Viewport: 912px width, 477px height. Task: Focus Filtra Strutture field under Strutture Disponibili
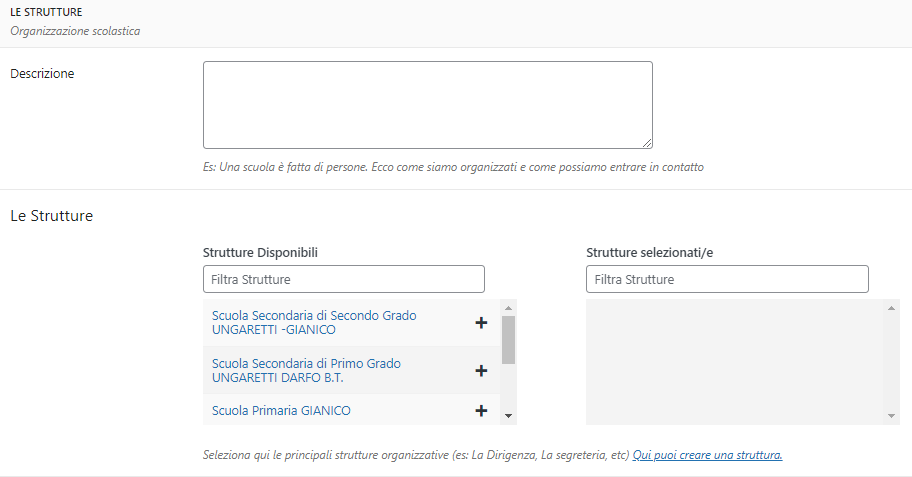coord(343,279)
